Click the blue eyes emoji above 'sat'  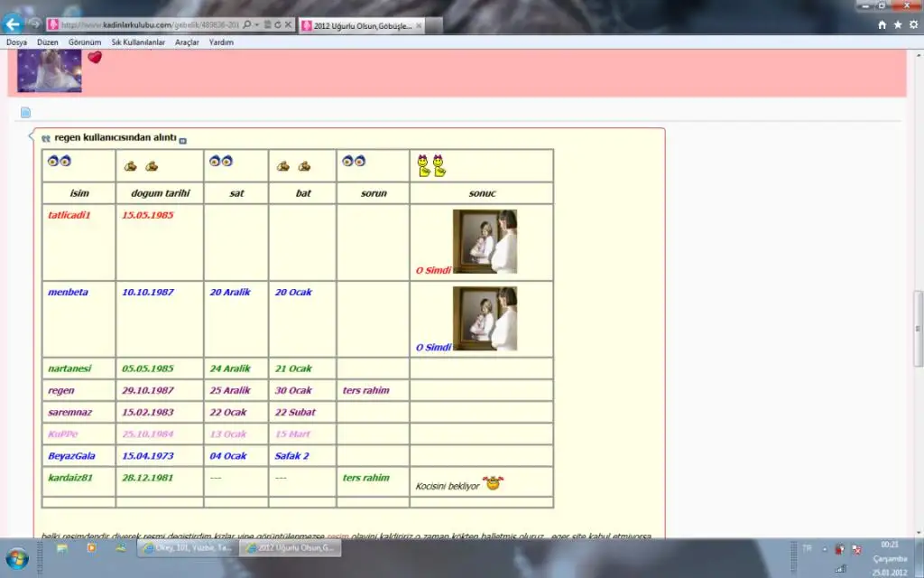[221, 161]
